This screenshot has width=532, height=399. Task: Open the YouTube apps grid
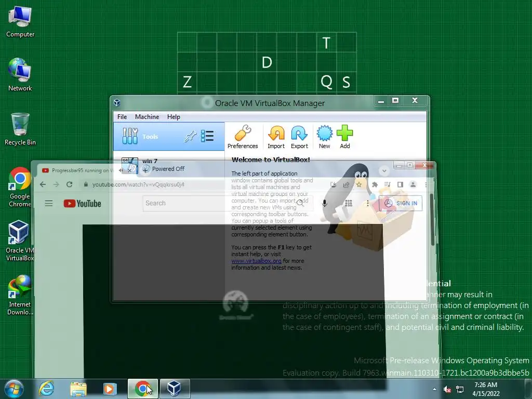(349, 203)
